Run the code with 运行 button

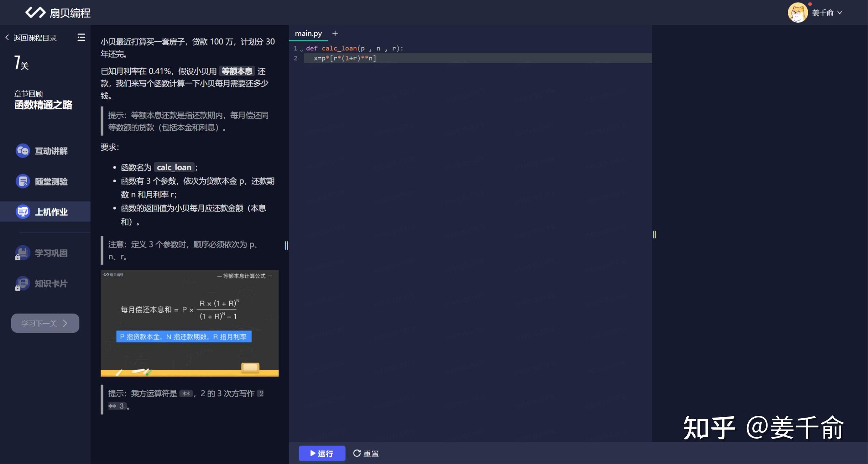click(x=322, y=453)
